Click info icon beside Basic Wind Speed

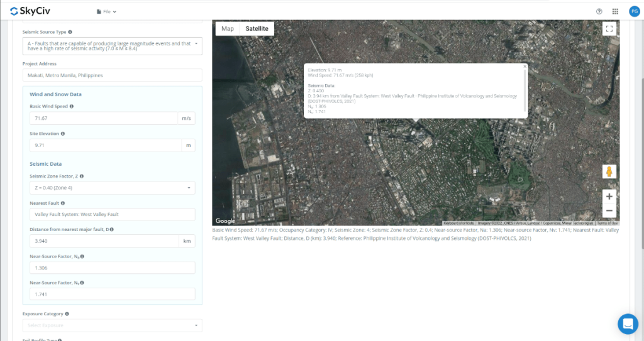point(72,106)
